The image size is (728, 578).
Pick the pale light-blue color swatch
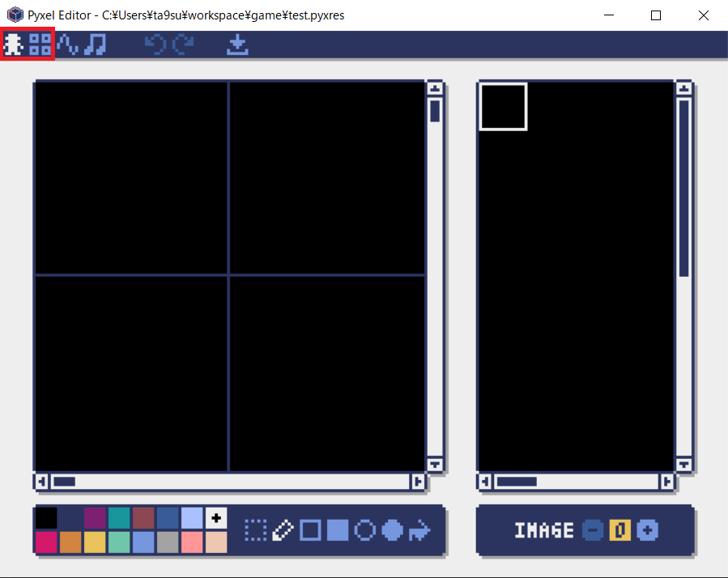192,518
